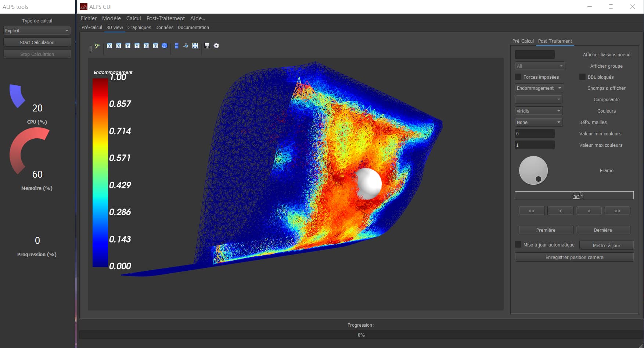Click the Frame dial knob
This screenshot has height=348, width=644.
coord(533,170)
